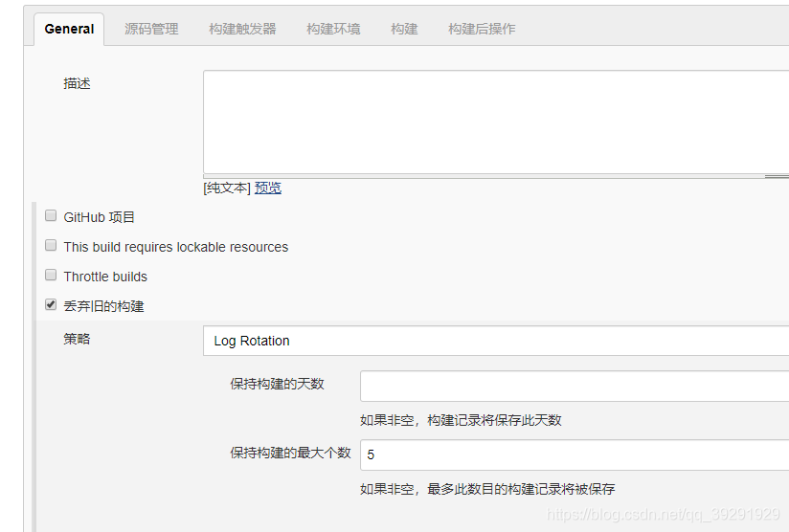Check This build requires lockable resources
The image size is (789, 532).
coord(51,245)
